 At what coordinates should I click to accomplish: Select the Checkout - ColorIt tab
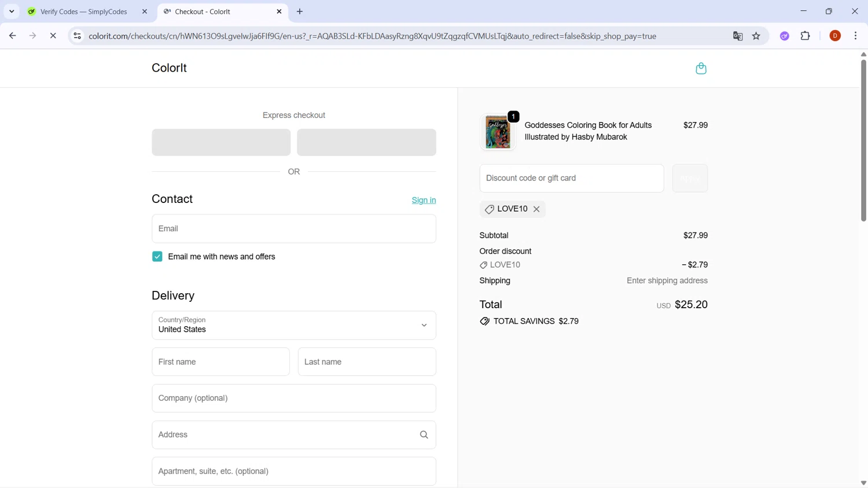tap(222, 12)
